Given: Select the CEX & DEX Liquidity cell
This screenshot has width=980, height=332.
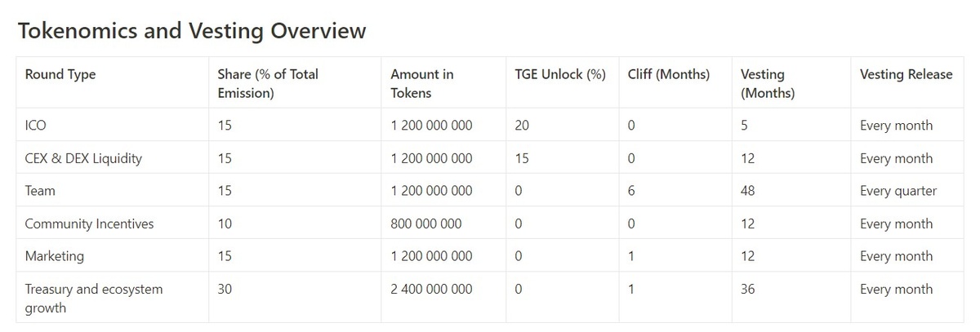Looking at the screenshot, I should pyautogui.click(x=83, y=158).
